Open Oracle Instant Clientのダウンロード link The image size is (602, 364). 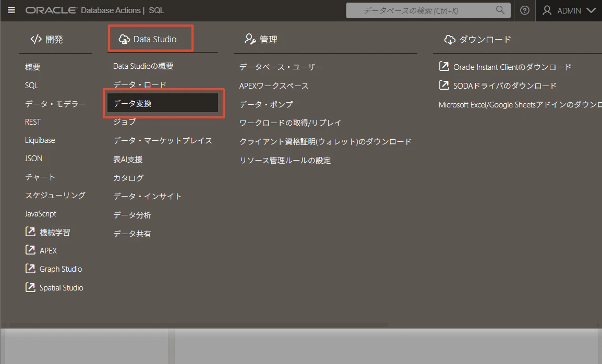click(512, 67)
